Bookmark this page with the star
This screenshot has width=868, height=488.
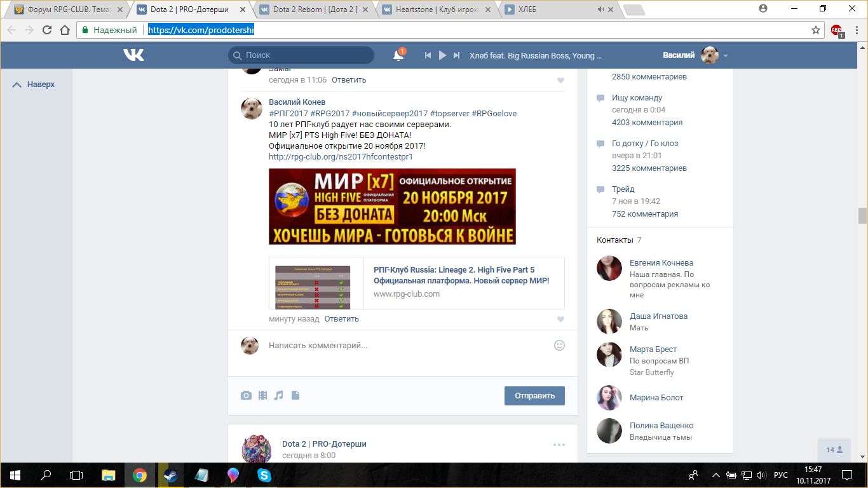(816, 30)
